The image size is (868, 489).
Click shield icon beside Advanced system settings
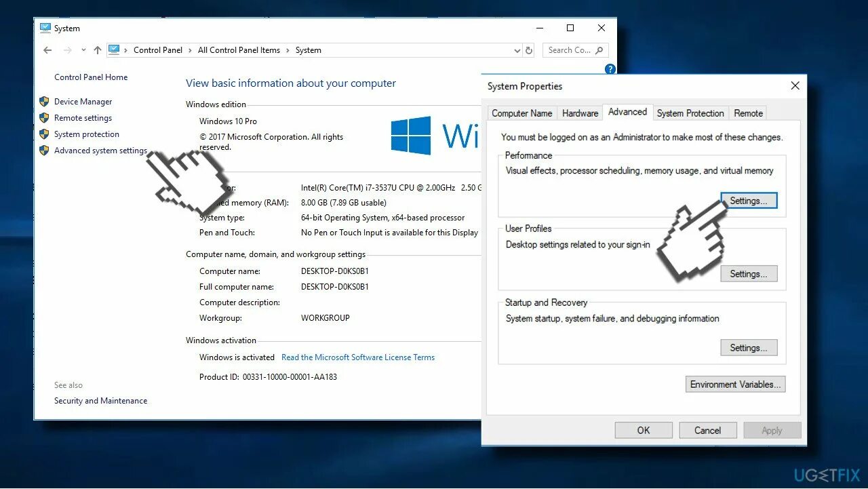tap(44, 151)
